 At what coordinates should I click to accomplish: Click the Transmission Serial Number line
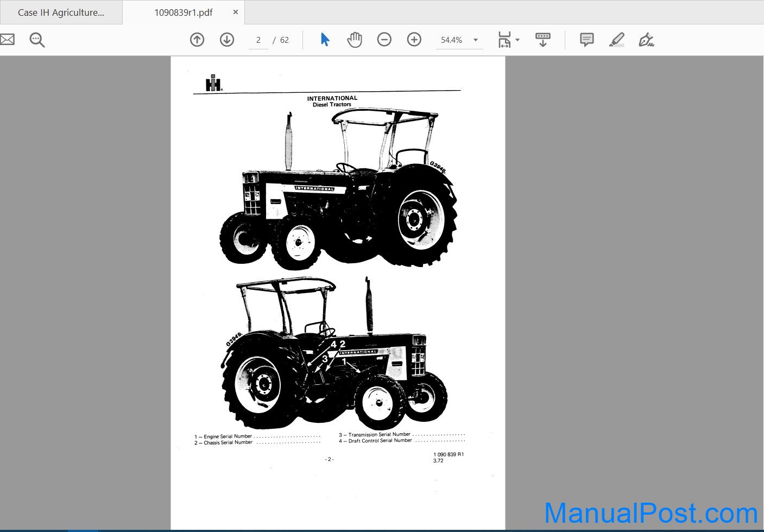[402, 434]
